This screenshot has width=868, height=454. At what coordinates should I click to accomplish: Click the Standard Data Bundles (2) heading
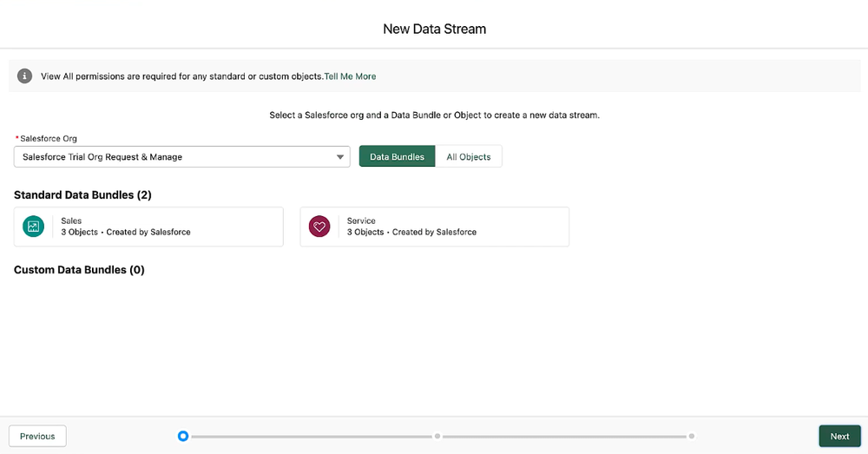click(82, 195)
